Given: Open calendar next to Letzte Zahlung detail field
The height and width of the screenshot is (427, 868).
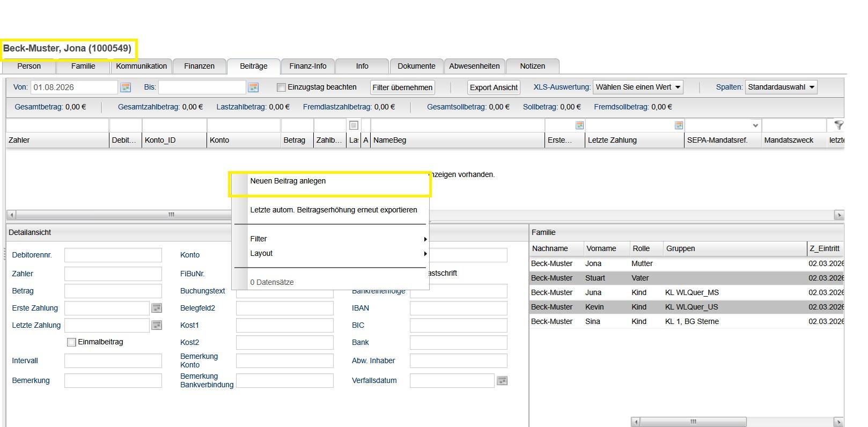Looking at the screenshot, I should click(x=157, y=325).
